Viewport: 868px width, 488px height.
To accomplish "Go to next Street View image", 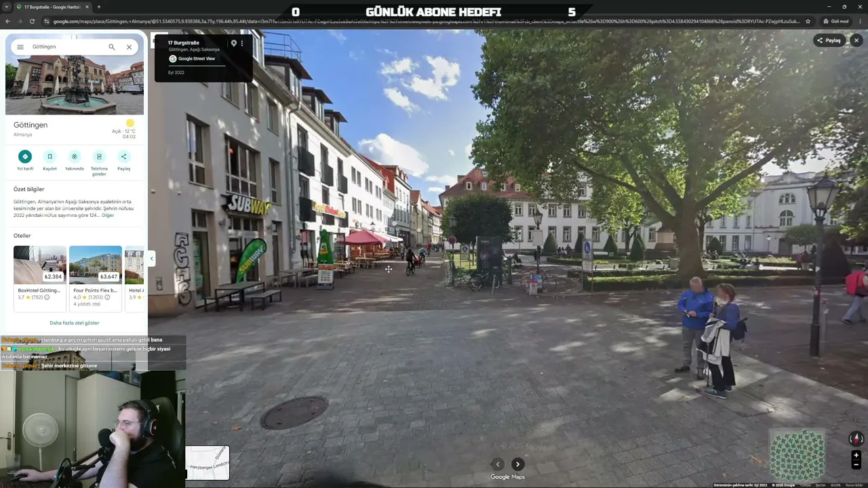I will [517, 464].
